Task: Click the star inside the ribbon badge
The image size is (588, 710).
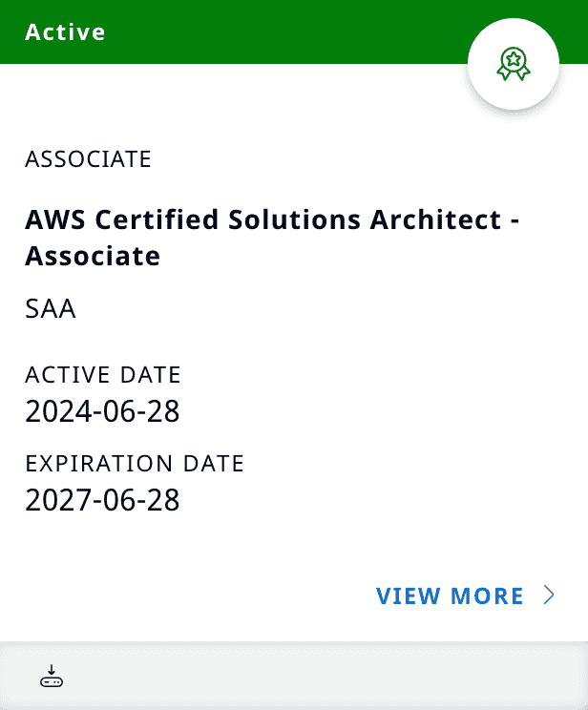Action: 514,59
